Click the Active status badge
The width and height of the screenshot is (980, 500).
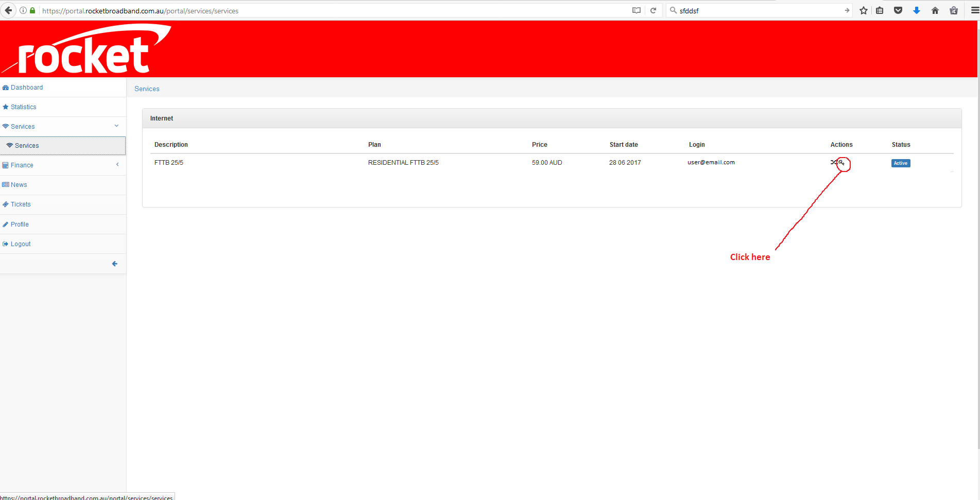(901, 163)
